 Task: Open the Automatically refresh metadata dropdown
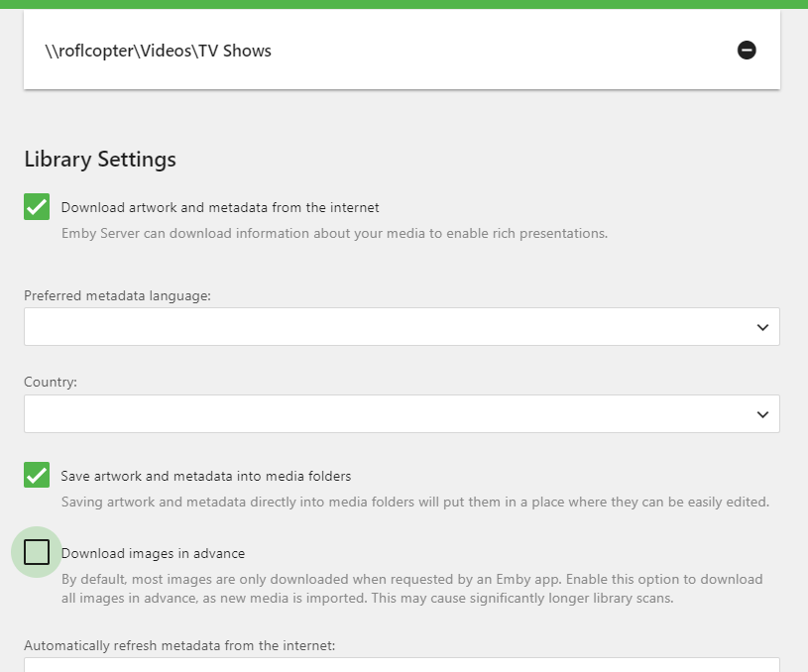click(402, 665)
